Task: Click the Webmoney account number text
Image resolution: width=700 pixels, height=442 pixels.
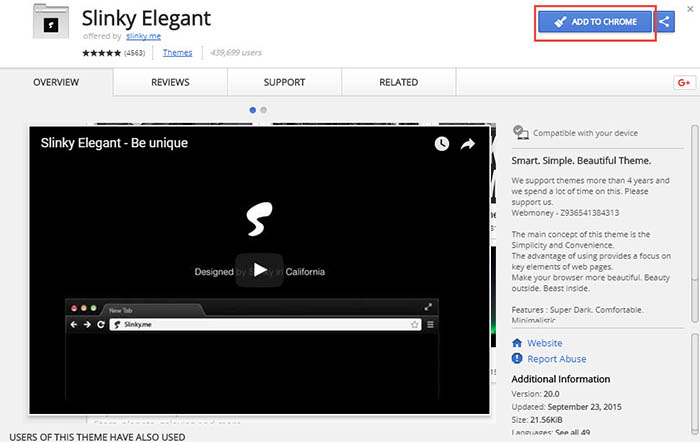Action: [x=565, y=213]
